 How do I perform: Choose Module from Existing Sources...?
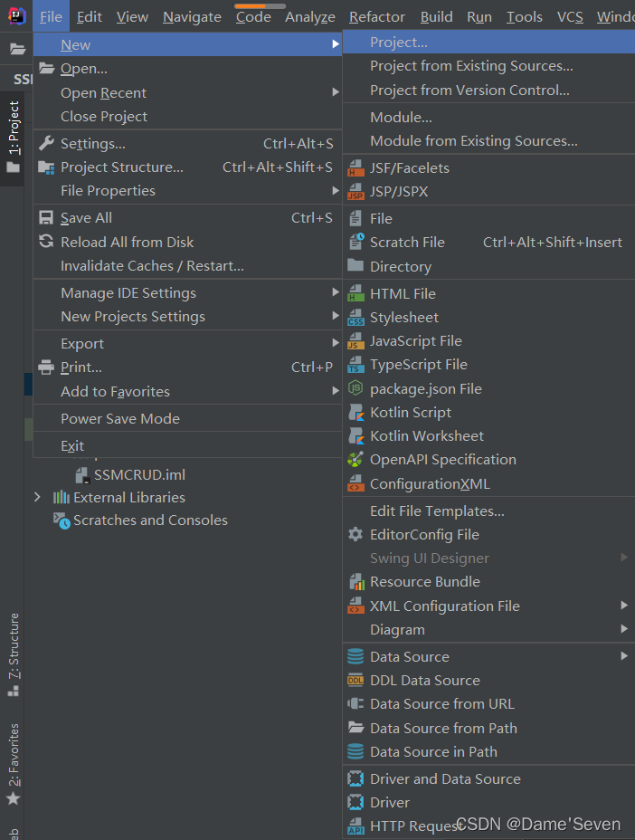pos(488,141)
